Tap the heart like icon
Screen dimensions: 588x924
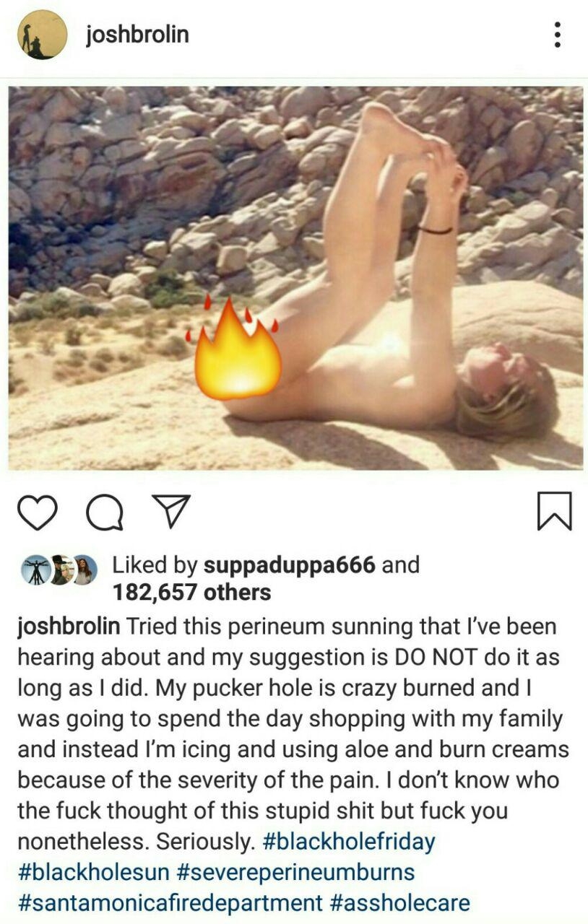point(37,512)
